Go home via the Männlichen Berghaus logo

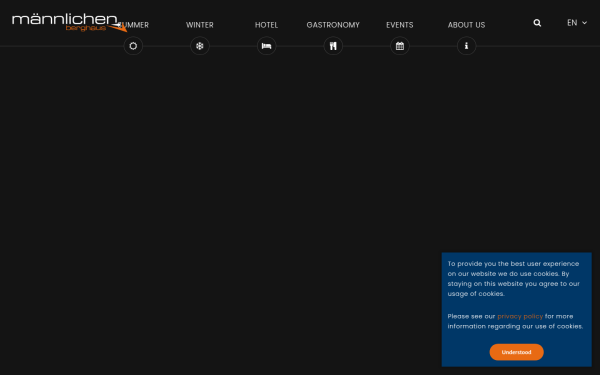click(x=69, y=23)
